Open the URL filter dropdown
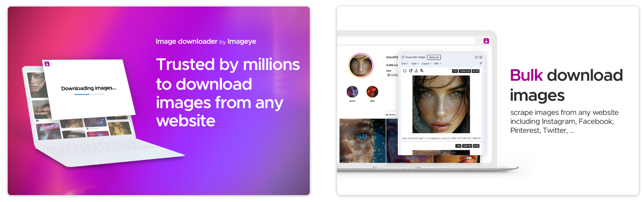This screenshot has width=644, height=202. (438, 64)
